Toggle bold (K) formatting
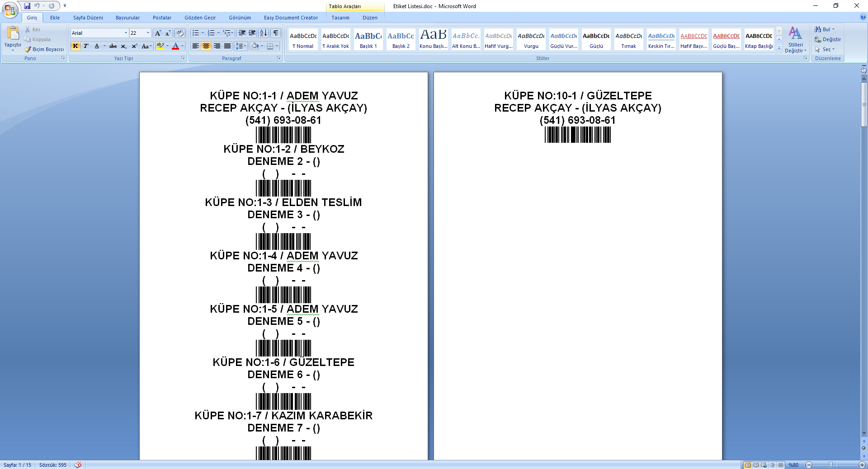The width and height of the screenshot is (868, 469). pos(75,46)
